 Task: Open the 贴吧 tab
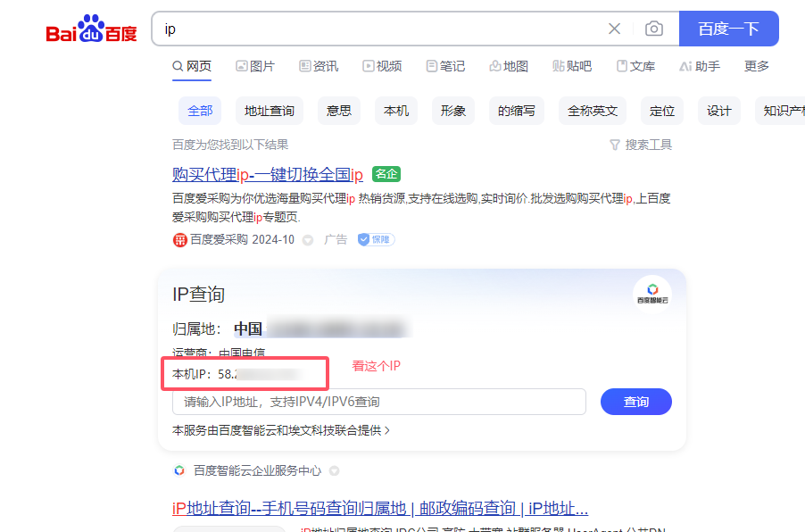coord(572,66)
